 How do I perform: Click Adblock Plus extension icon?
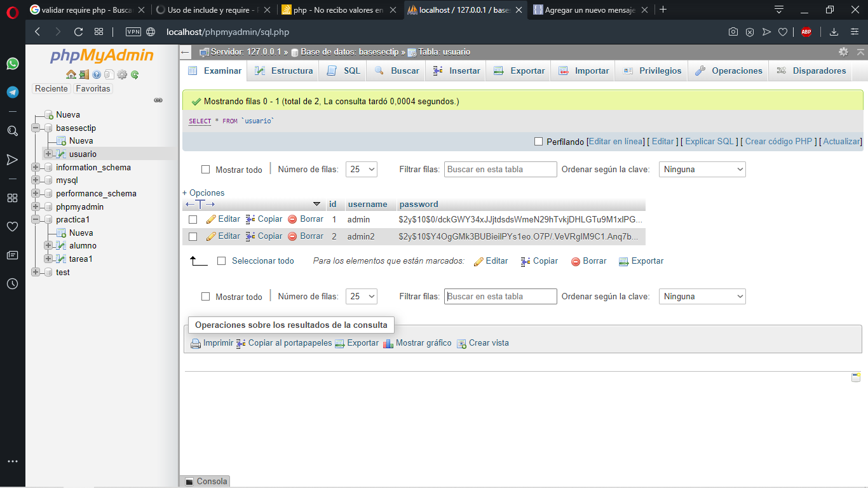click(806, 32)
